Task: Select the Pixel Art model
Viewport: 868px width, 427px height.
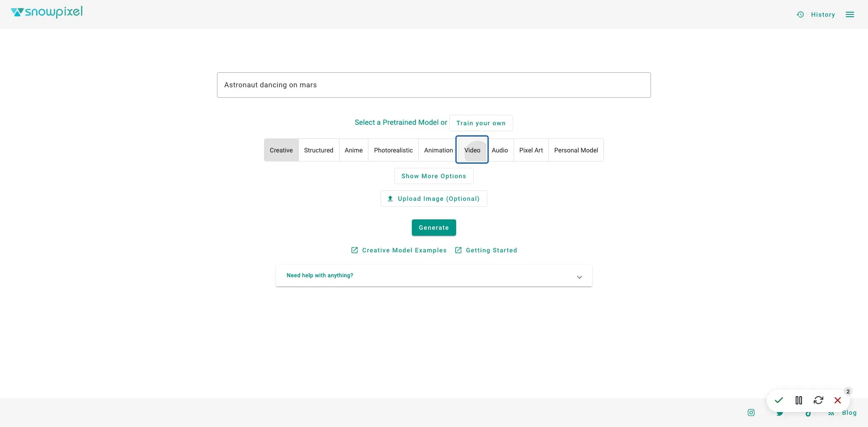Action: (531, 150)
